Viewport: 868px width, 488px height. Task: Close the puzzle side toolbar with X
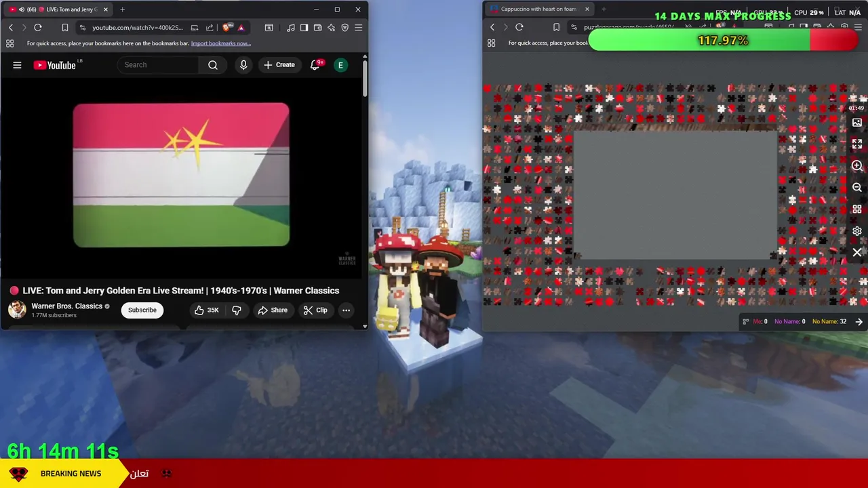click(x=857, y=253)
